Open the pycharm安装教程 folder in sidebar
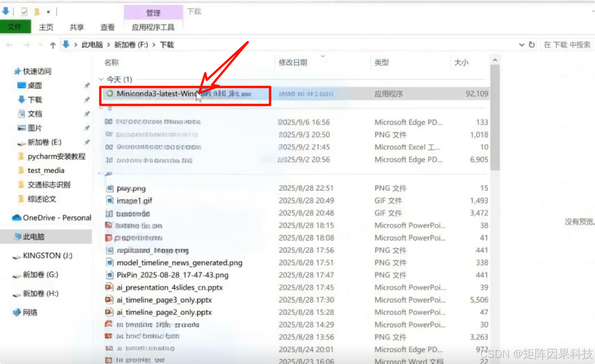This screenshot has width=595, height=364. 57,156
